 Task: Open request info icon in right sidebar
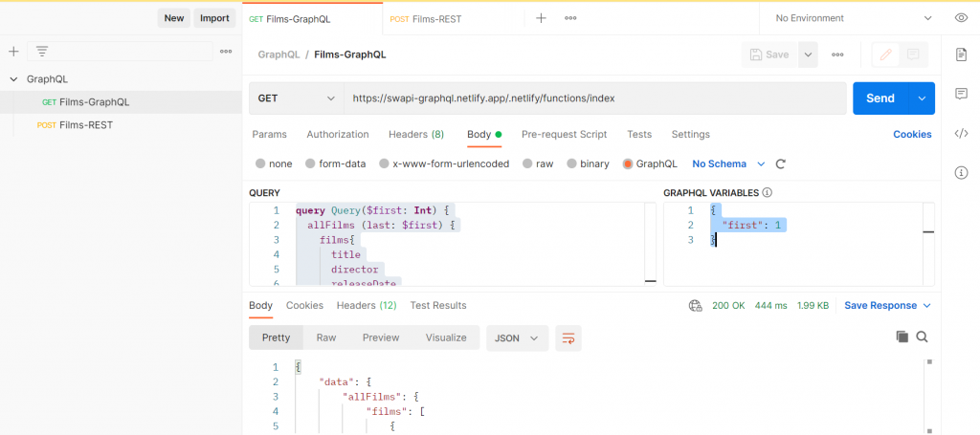pyautogui.click(x=961, y=172)
